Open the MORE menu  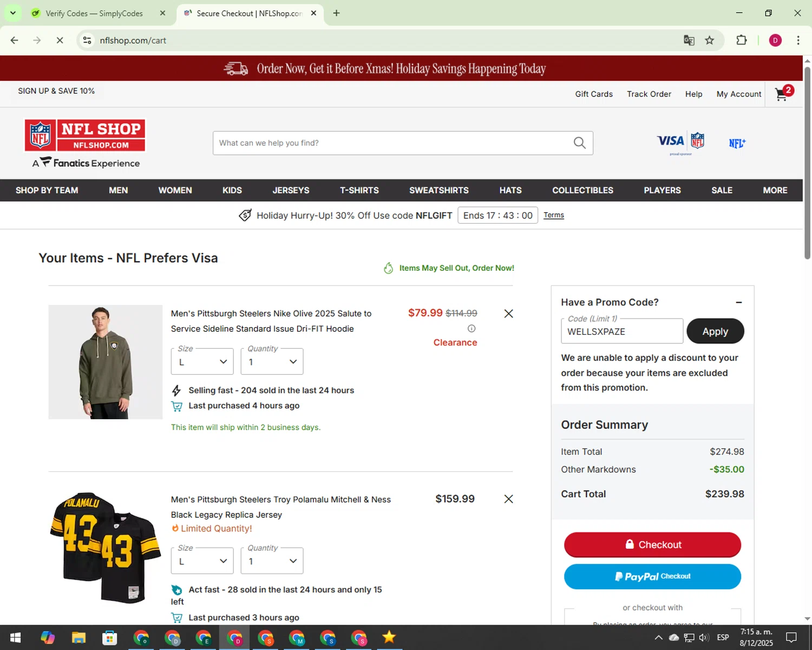[x=775, y=190]
